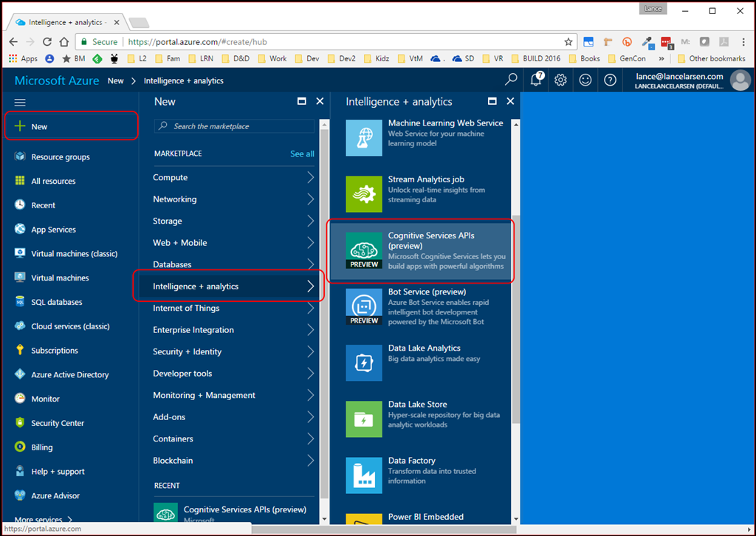This screenshot has width=756, height=536.
Task: Open the portal settings gear
Action: click(560, 80)
